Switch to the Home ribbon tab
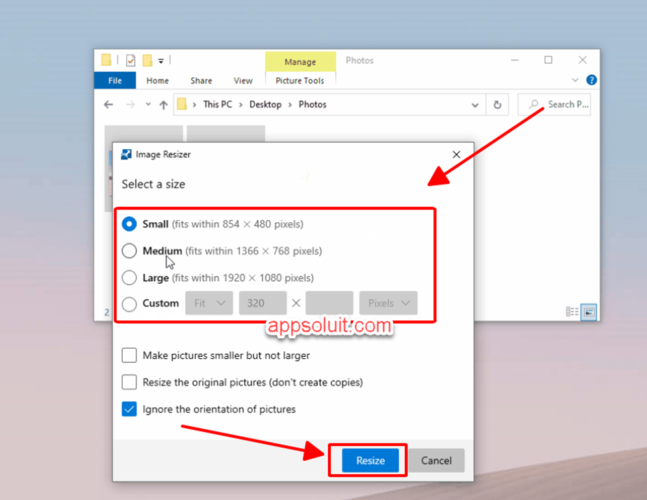 158,80
